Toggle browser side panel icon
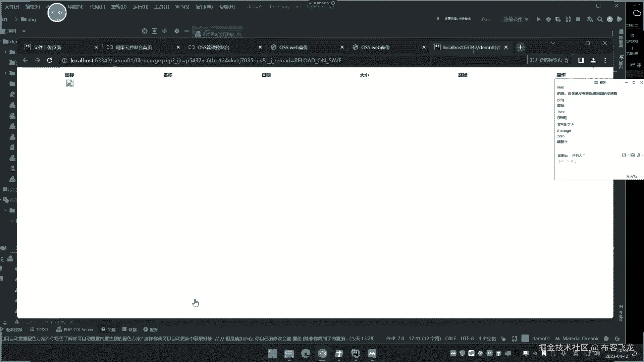This screenshot has height=362, width=644. tap(581, 60)
